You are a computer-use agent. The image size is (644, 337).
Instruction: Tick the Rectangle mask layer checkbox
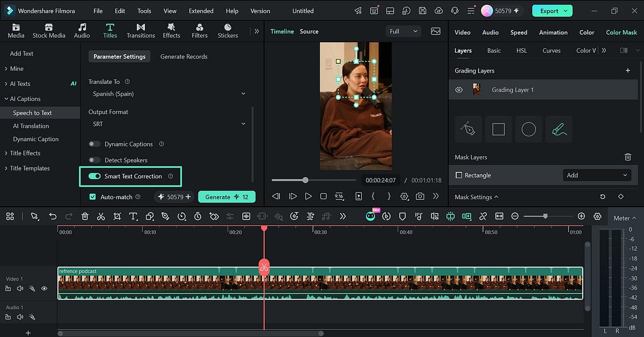(x=459, y=175)
